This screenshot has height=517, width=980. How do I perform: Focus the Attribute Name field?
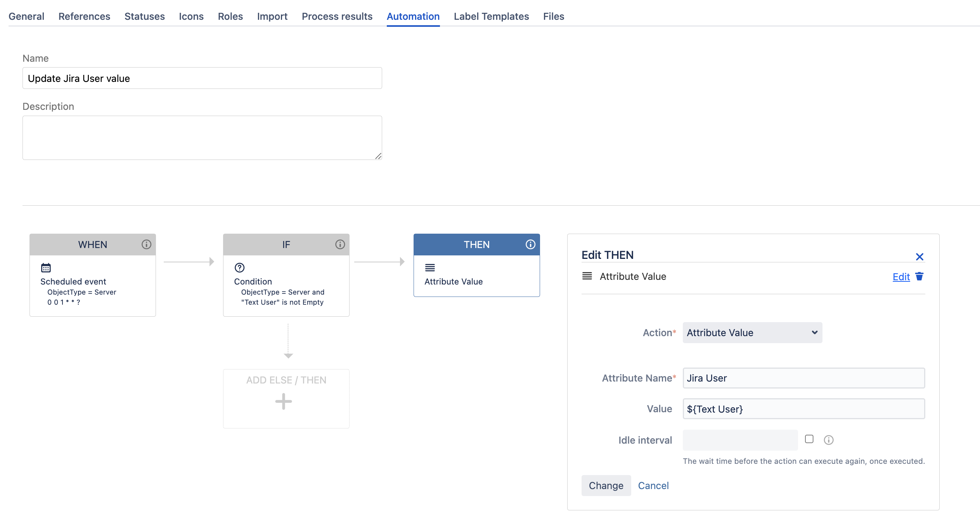click(803, 378)
